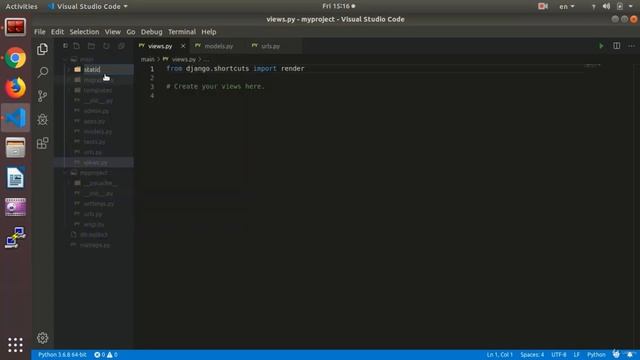Click Python 3.6.8 64-bit interpreter selector

click(62, 355)
